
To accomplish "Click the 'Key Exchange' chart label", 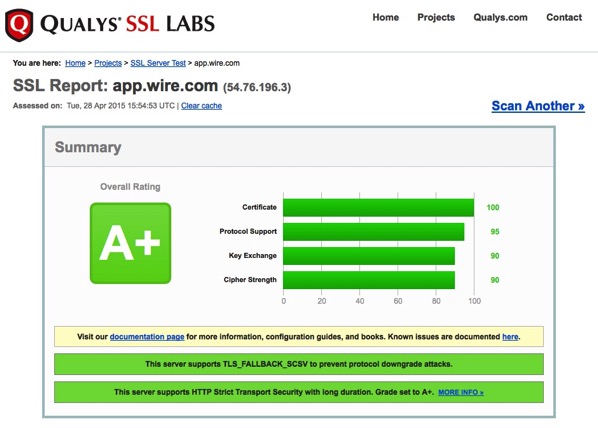I will 252,256.
